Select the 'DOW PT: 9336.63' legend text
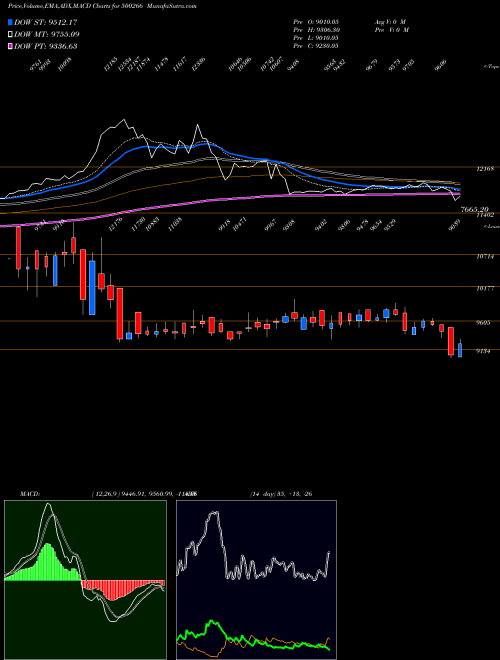Viewport: 500px width, 660px height. (x=46, y=46)
